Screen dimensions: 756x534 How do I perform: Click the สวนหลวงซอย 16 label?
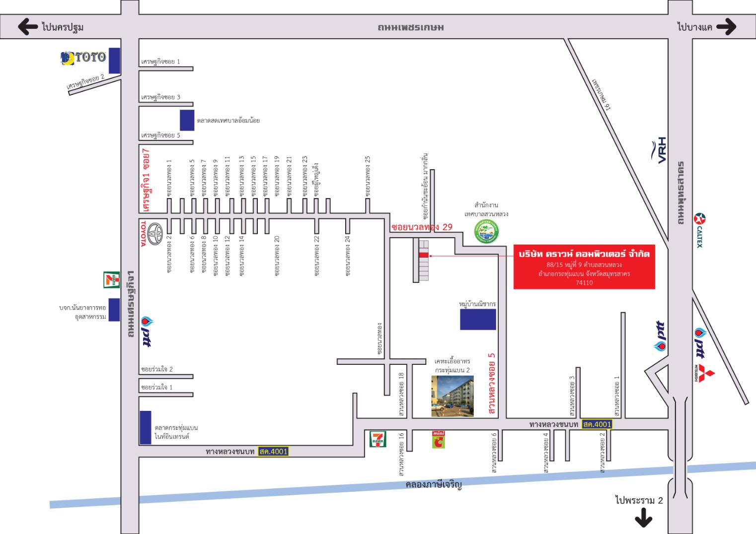click(x=401, y=455)
